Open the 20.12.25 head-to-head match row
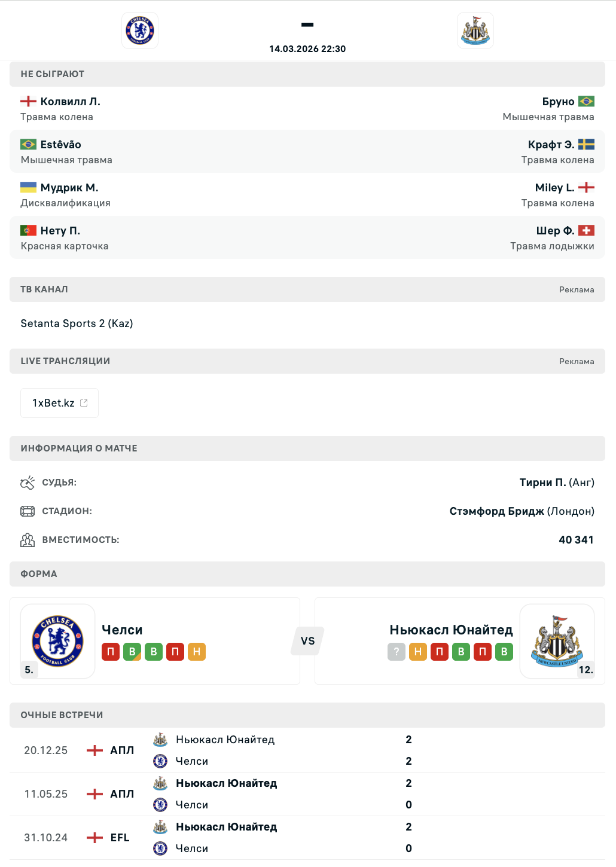The height and width of the screenshot is (867, 616). [x=307, y=750]
